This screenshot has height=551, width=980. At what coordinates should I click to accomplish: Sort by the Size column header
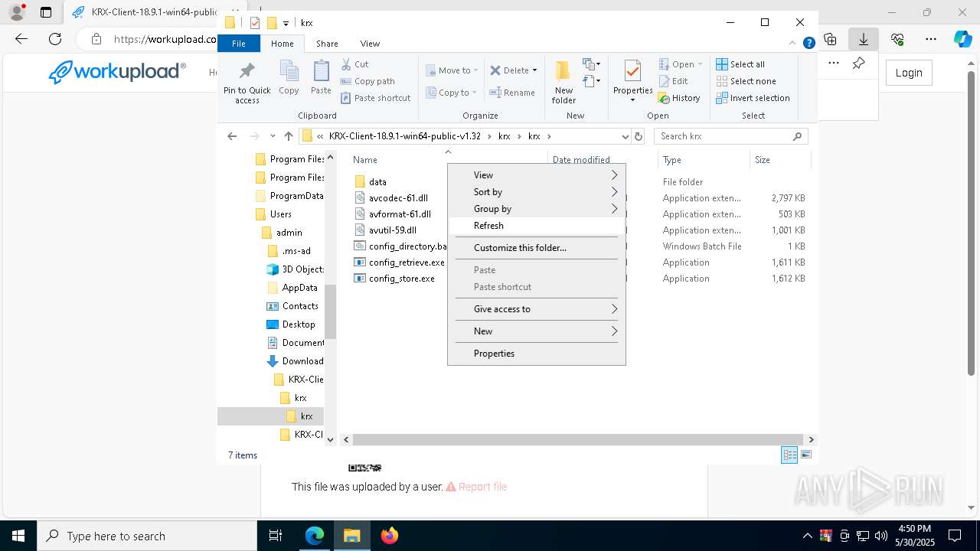(x=779, y=160)
